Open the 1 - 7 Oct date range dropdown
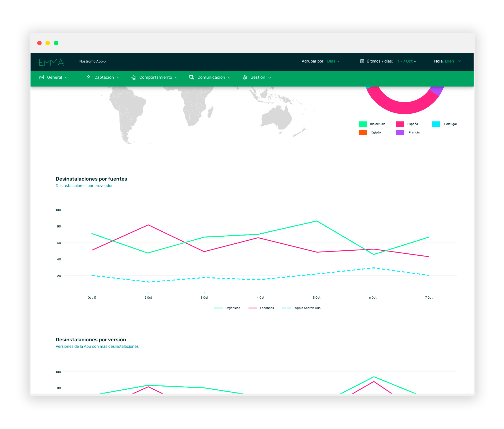The width and height of the screenshot is (504, 429). (x=407, y=61)
